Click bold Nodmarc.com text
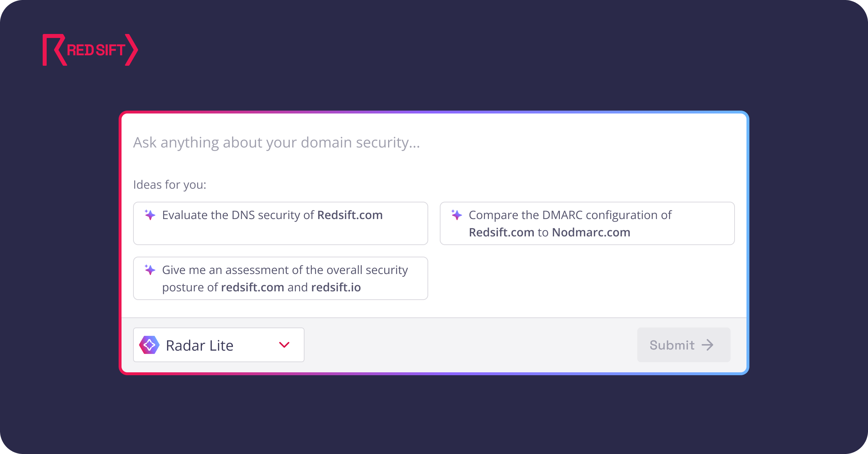 pyautogui.click(x=591, y=232)
